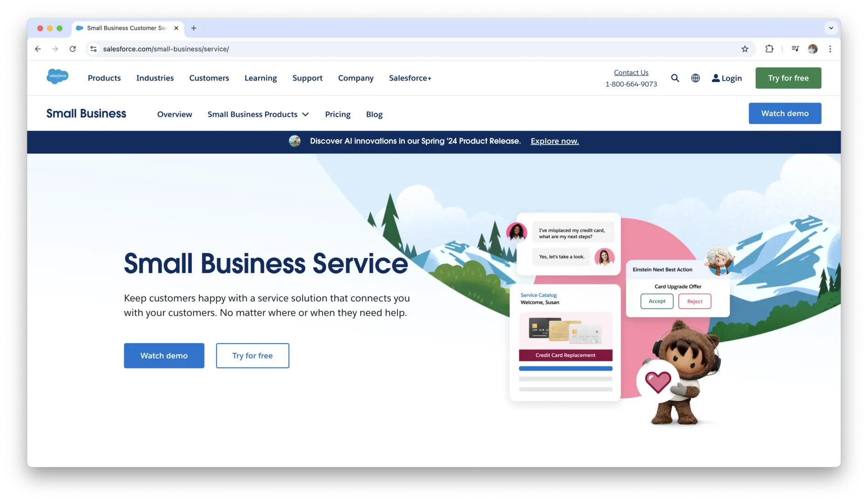Click the Accept button in Einstein card
Image resolution: width=868 pixels, height=503 pixels.
click(657, 301)
